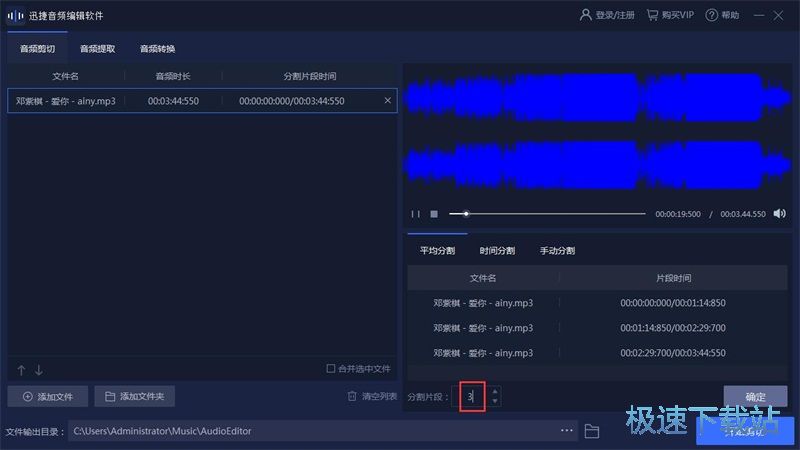Stop the audio playback

434,214
